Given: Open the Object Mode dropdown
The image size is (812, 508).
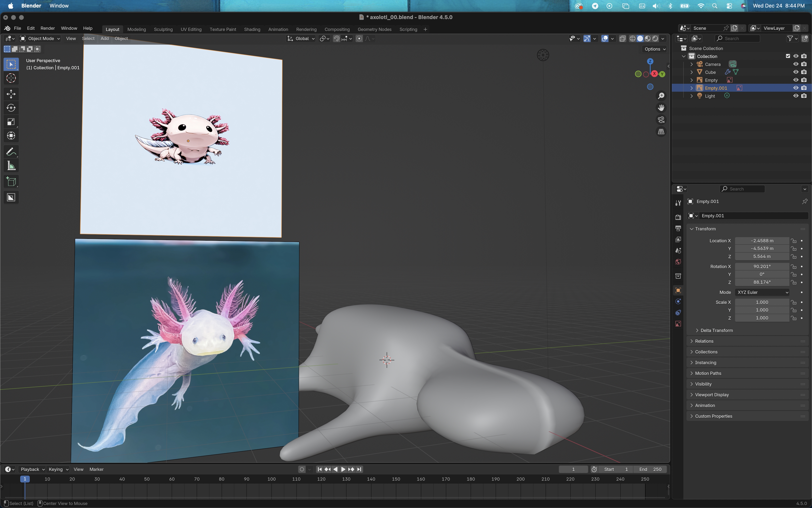Looking at the screenshot, I should click(x=40, y=39).
